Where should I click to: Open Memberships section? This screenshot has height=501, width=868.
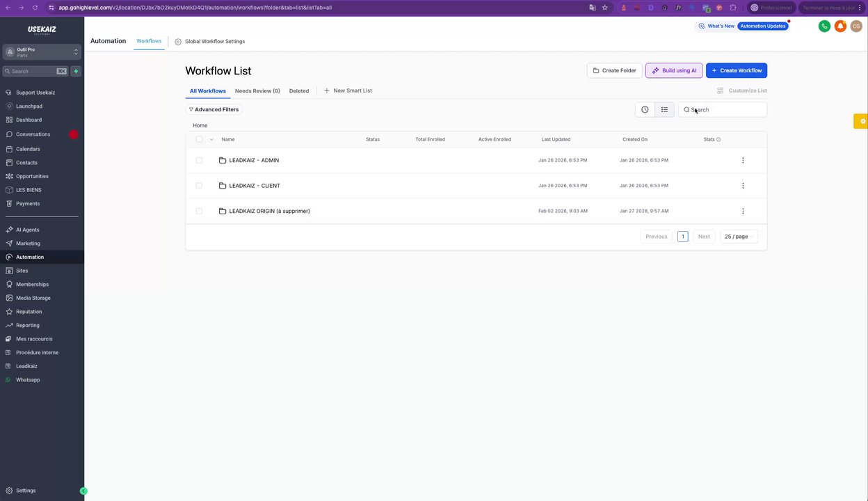[x=32, y=285]
